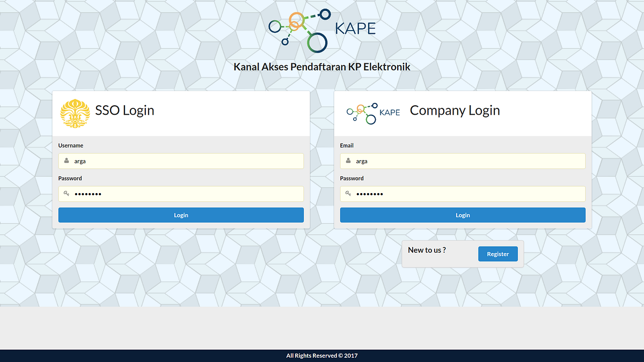644x362 pixels.
Task: Click the 'Email' label
Action: point(347,145)
